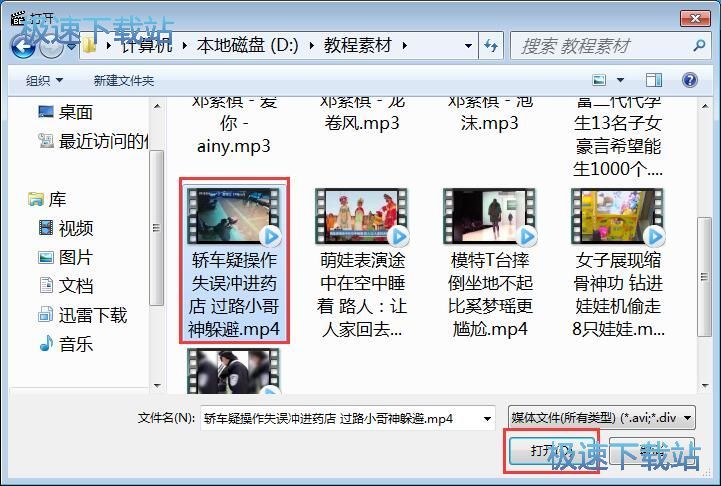Click the 打开 open button
The image size is (721, 486).
[552, 451]
